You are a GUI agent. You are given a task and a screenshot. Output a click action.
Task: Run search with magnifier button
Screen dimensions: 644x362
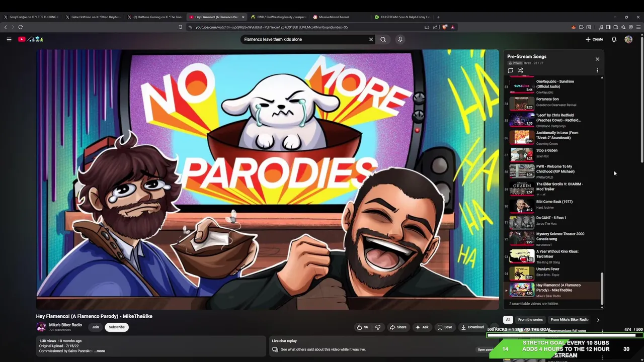coord(383,39)
